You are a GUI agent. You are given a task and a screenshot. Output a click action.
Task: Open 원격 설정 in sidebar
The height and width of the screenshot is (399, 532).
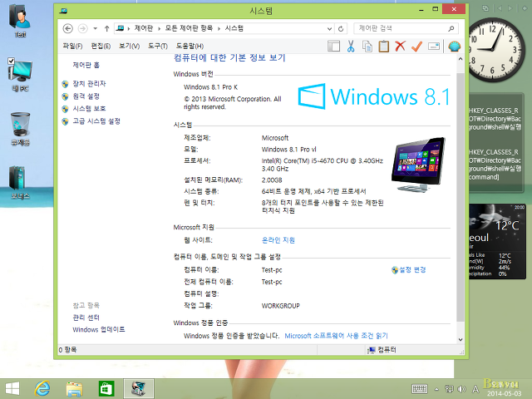[x=86, y=96]
